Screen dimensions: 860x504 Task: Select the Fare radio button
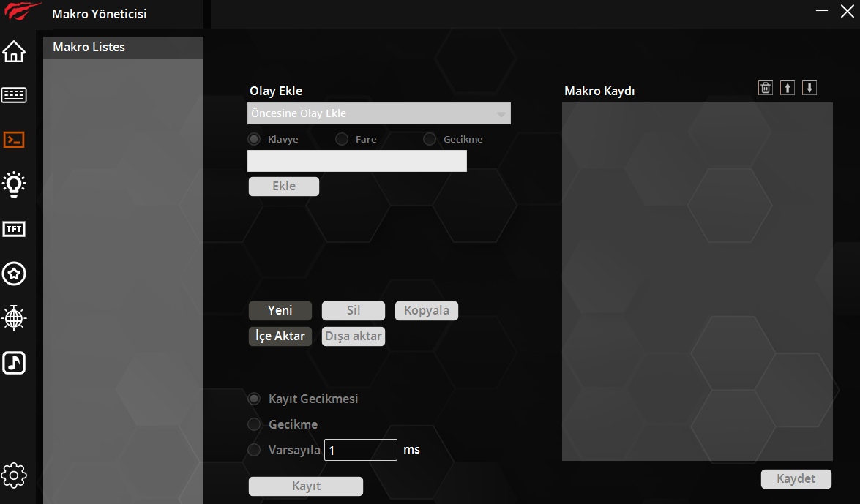[x=342, y=139]
